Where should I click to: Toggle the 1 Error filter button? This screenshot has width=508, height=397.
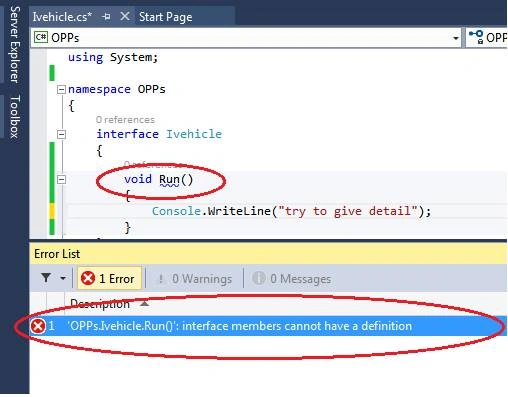pos(110,278)
